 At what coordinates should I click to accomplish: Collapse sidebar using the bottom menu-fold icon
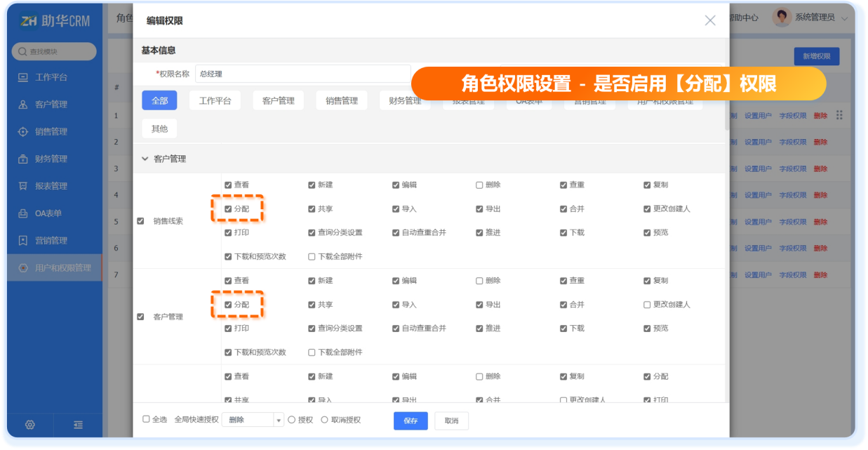pyautogui.click(x=78, y=425)
